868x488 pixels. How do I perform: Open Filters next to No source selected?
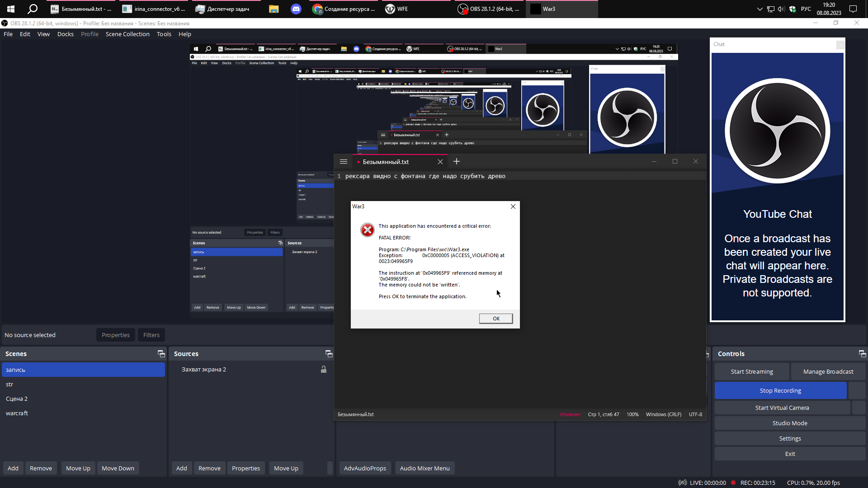[x=151, y=335]
